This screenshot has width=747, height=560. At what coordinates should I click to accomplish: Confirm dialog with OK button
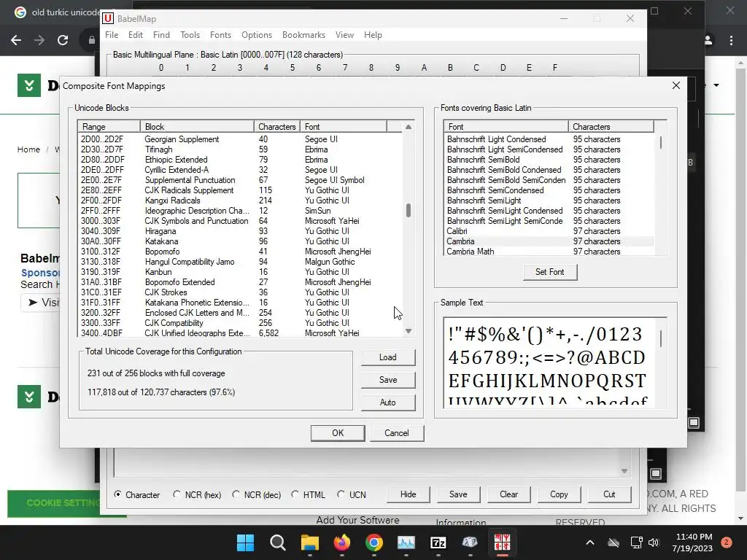point(338,433)
